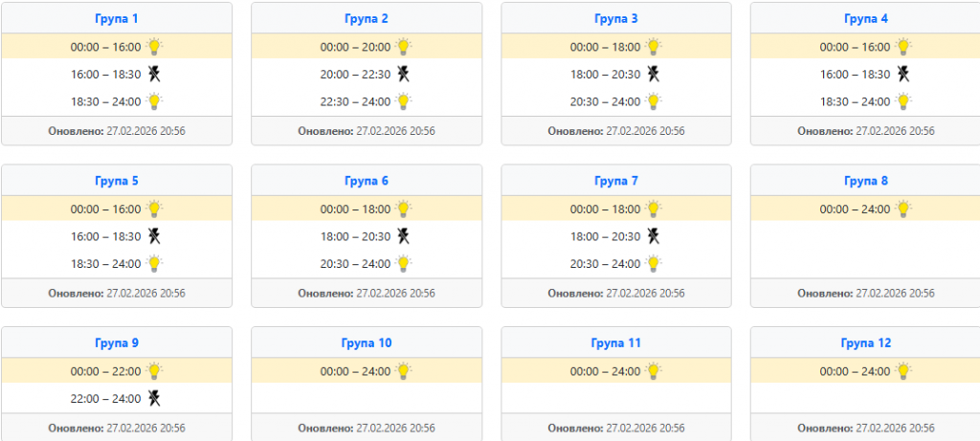Image resolution: width=980 pixels, height=441 pixels.
Task: Click the lightbulb at 00:00 – 18:00 in Група 6
Action: tap(404, 209)
